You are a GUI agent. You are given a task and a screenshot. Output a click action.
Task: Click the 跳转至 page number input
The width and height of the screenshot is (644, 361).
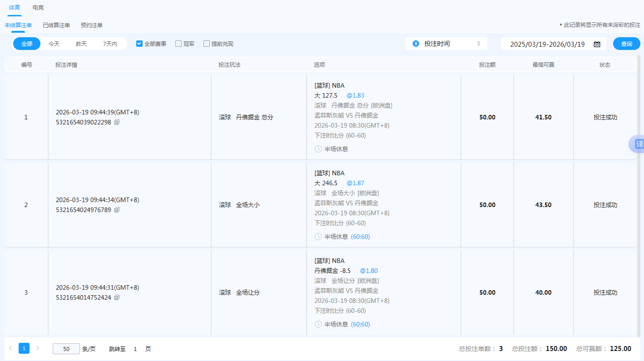tap(135, 349)
